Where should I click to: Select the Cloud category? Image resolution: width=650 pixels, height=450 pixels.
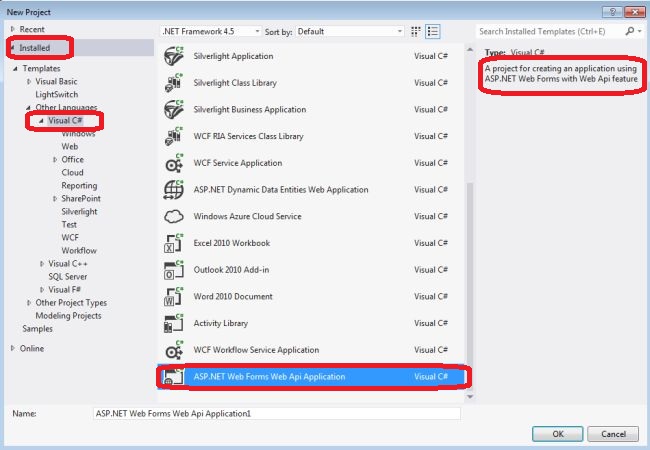point(72,172)
